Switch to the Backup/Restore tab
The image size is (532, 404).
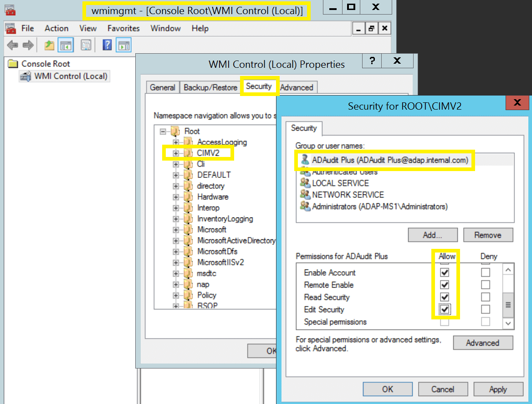coord(210,86)
